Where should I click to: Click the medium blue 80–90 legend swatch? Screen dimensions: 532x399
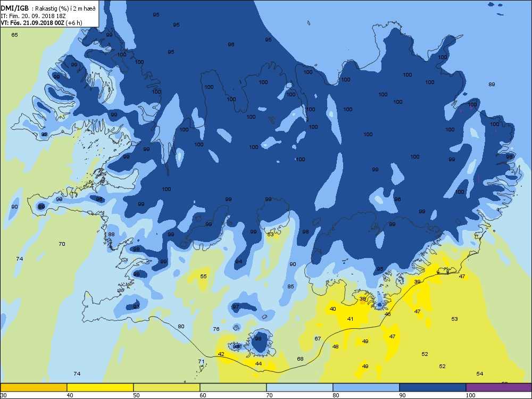point(366,387)
